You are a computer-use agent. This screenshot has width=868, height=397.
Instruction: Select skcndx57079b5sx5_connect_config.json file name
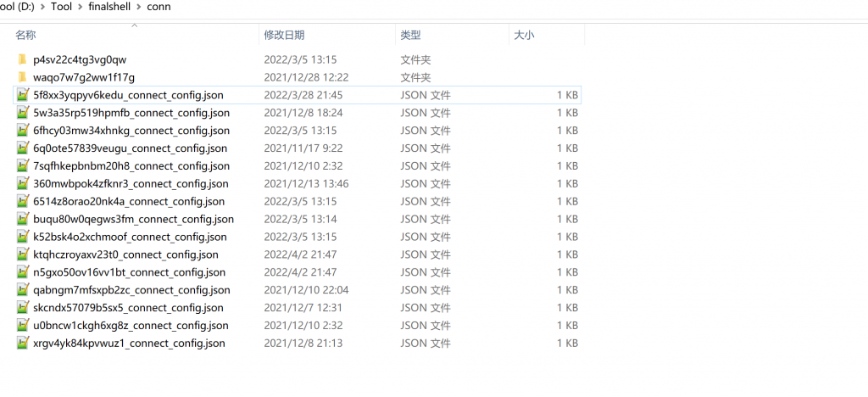click(129, 307)
